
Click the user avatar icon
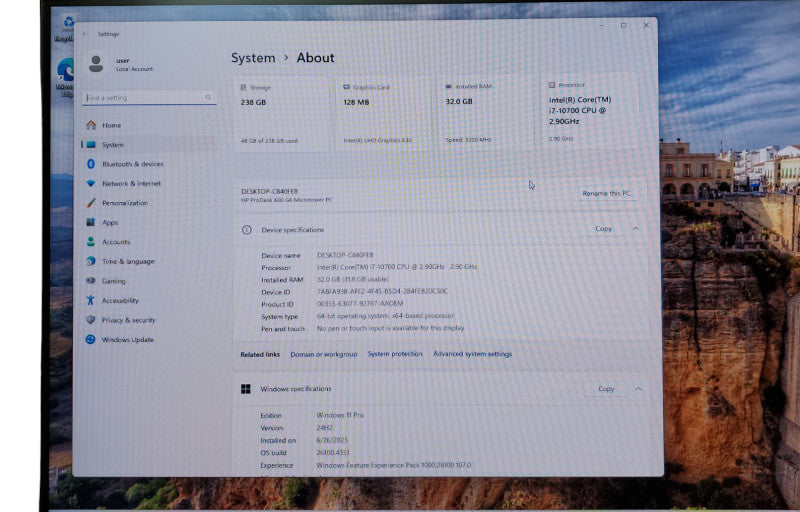click(96, 64)
